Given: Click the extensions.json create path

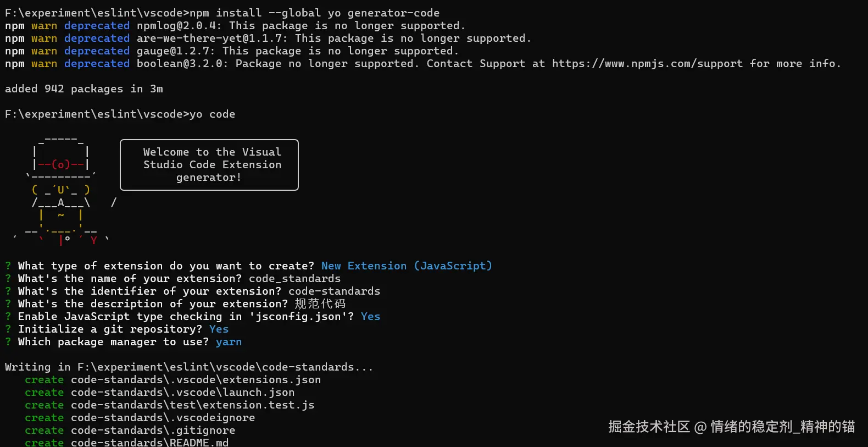Looking at the screenshot, I should pyautogui.click(x=196, y=380).
